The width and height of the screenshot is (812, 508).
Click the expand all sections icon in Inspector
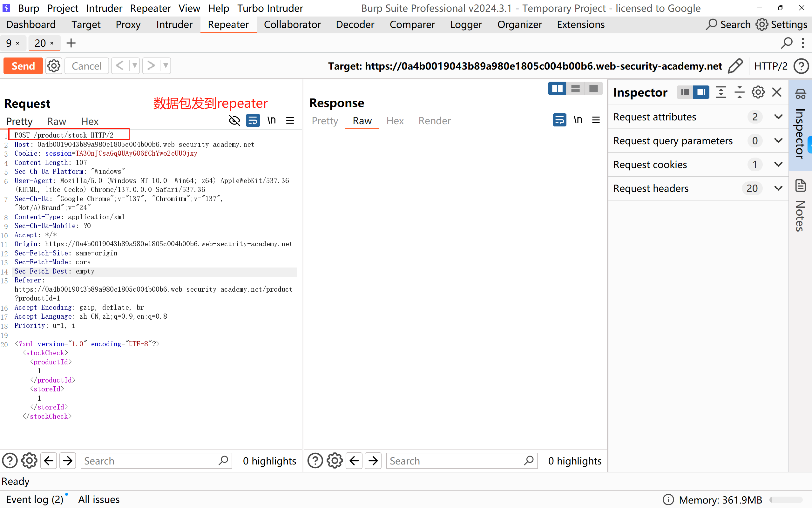point(721,92)
